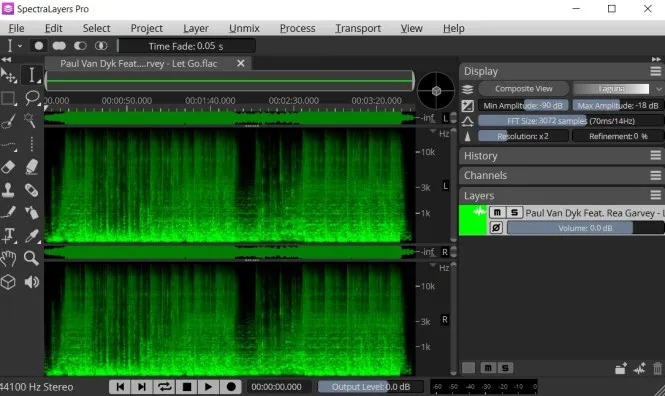Select the Noise Spray tool
The width and height of the screenshot is (665, 396).
tap(31, 213)
